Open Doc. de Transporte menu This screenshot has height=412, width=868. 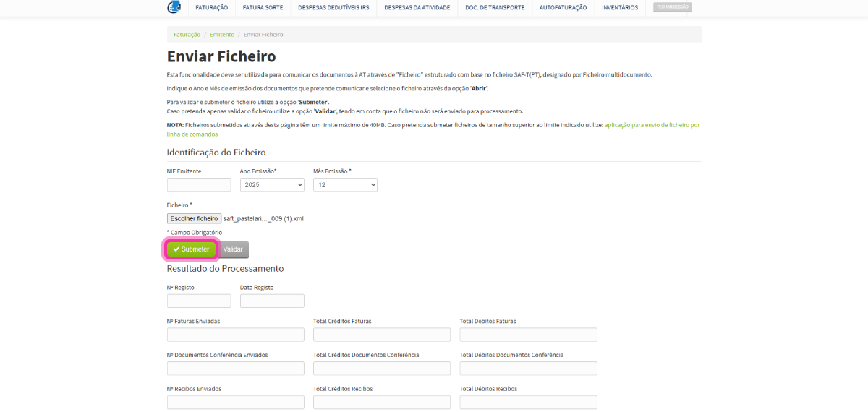495,7
